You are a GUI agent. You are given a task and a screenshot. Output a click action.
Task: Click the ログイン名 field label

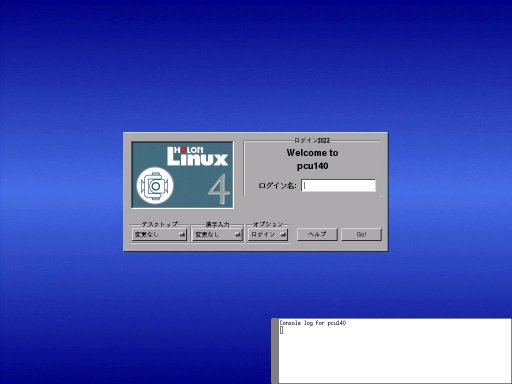point(277,186)
